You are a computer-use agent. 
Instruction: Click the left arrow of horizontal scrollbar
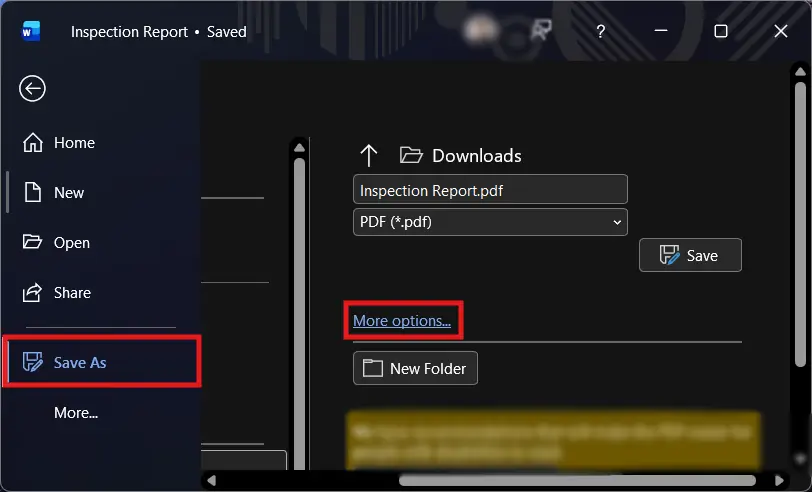[211, 481]
